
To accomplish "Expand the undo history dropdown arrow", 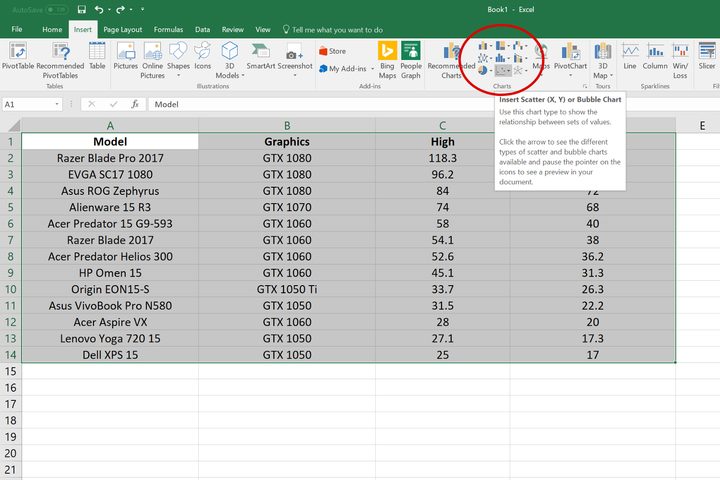I will (109, 10).
